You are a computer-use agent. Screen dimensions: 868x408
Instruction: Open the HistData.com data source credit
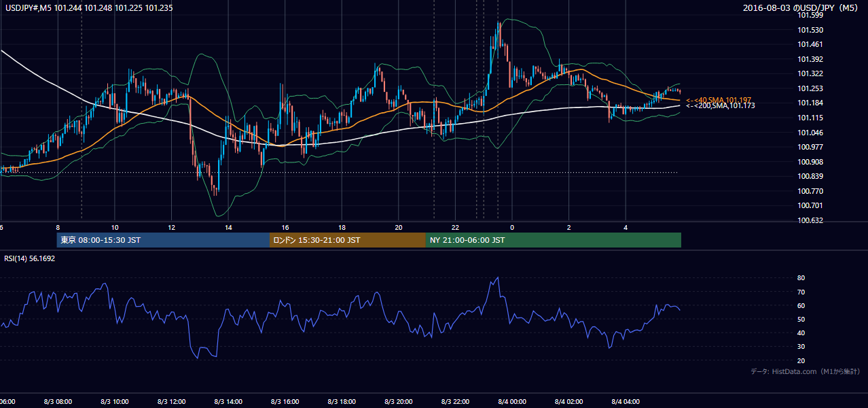(x=805, y=371)
